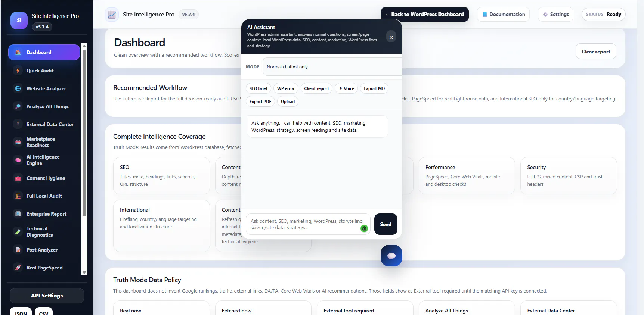
Task: Click the green bot icon in chat input
Action: click(364, 228)
